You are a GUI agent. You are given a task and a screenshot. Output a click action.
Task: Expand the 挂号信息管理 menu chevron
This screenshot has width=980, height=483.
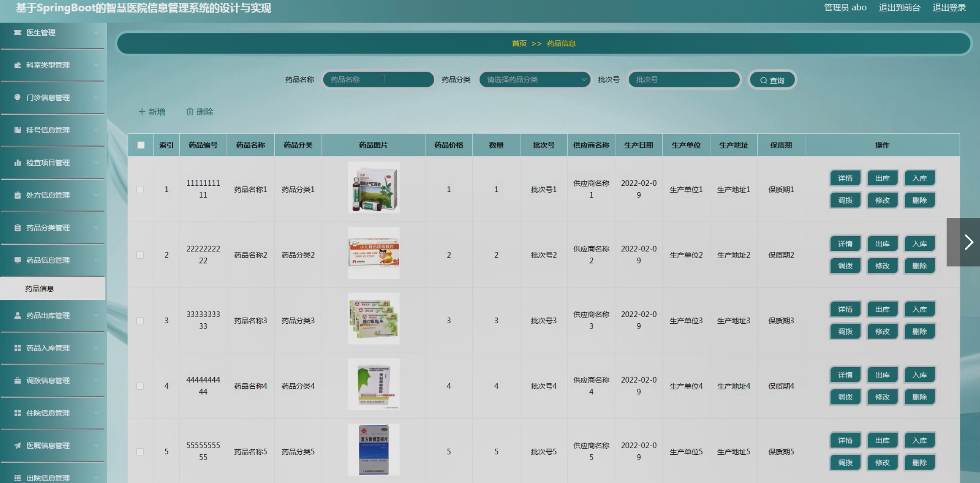pos(96,130)
